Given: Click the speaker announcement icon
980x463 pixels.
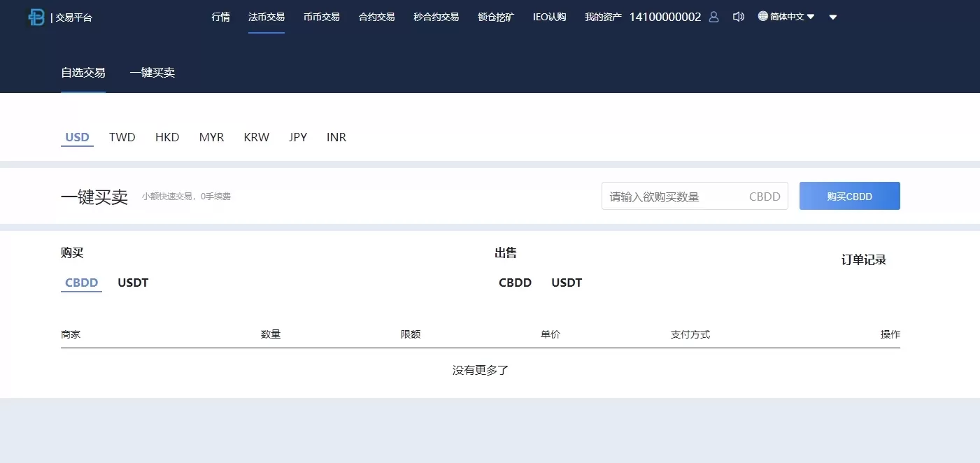Looking at the screenshot, I should click(738, 17).
